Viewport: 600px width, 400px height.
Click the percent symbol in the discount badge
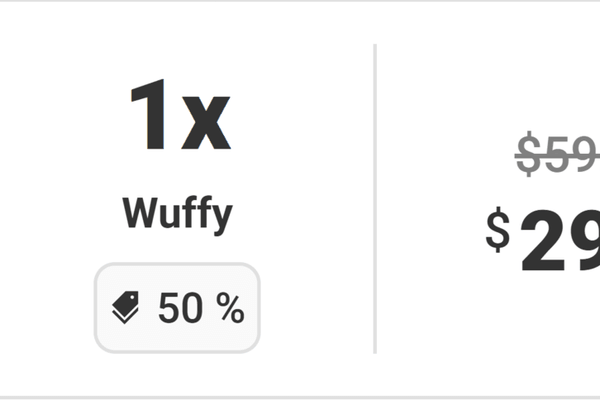point(231,310)
